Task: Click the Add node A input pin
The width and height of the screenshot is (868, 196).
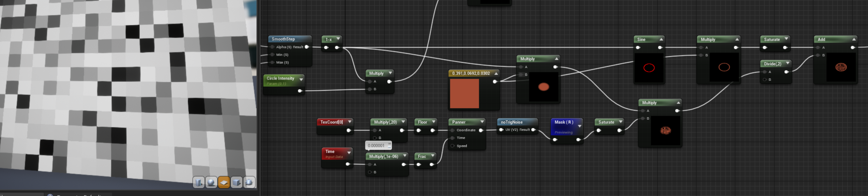Action: (818, 48)
